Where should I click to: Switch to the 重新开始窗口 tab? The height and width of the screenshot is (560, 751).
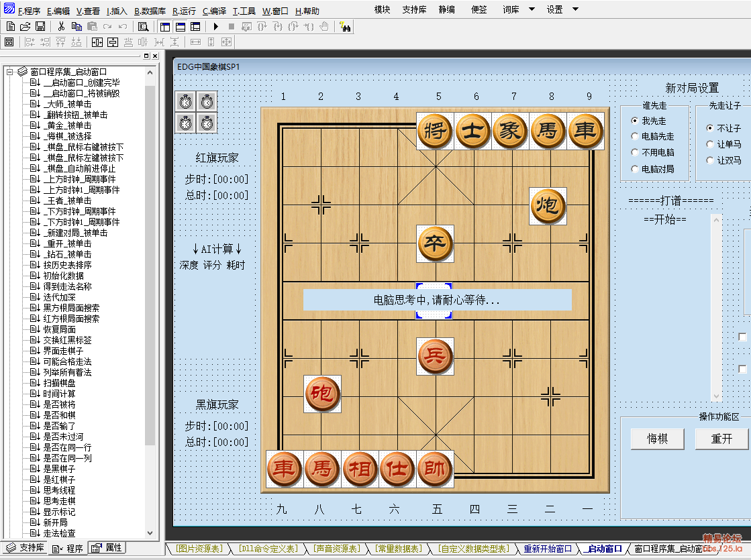pos(548,549)
